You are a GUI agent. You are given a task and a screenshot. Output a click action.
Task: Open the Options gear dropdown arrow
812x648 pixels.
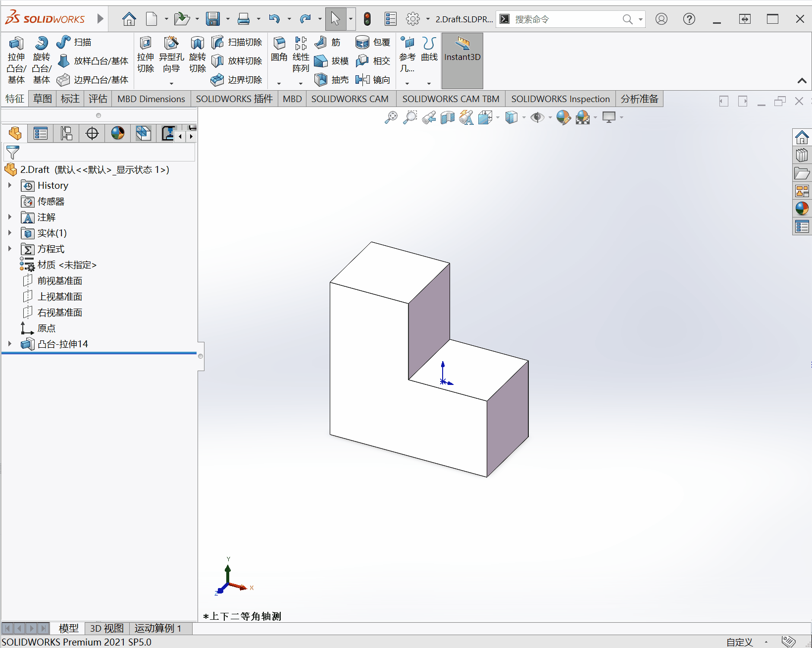coord(428,19)
